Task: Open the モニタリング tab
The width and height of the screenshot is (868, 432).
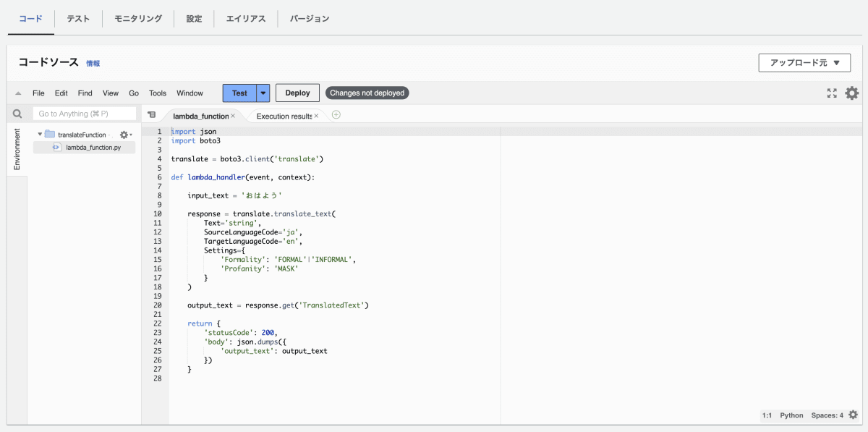Action: (x=138, y=19)
